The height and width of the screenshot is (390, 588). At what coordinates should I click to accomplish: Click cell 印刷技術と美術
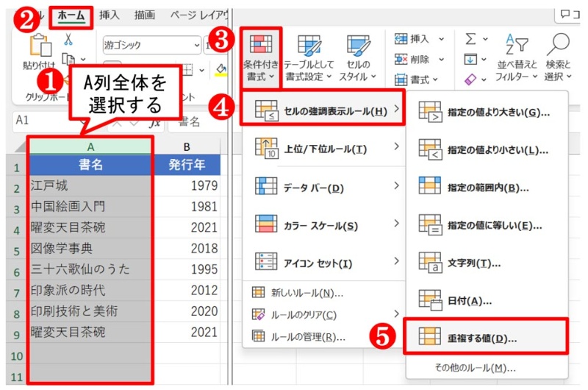pyautogui.click(x=90, y=311)
